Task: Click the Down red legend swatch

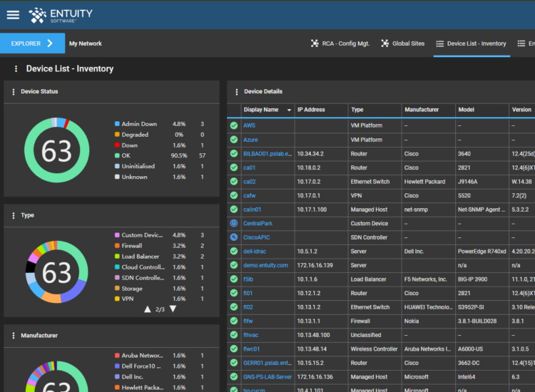Action: click(x=117, y=145)
